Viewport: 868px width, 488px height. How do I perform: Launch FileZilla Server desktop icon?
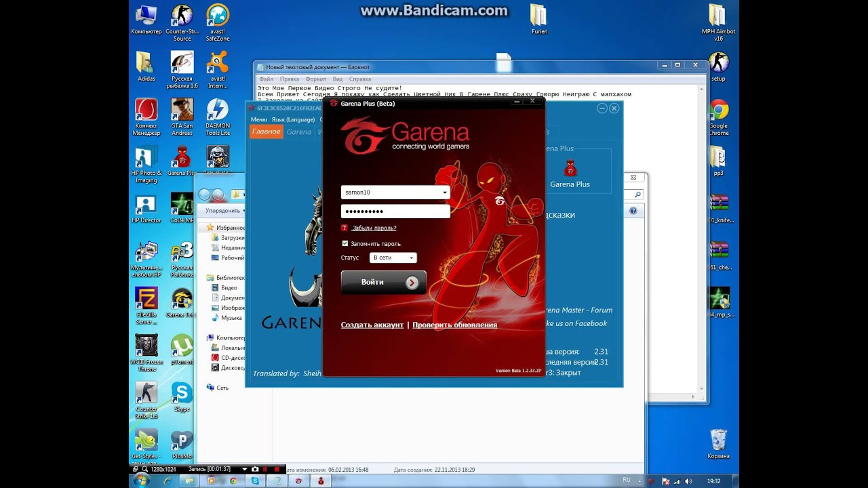coord(146,306)
